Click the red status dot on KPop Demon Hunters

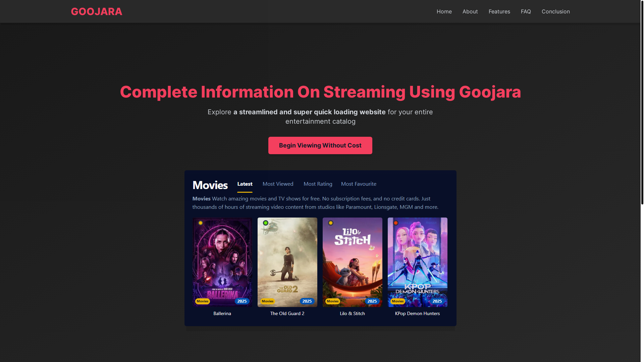point(396,223)
